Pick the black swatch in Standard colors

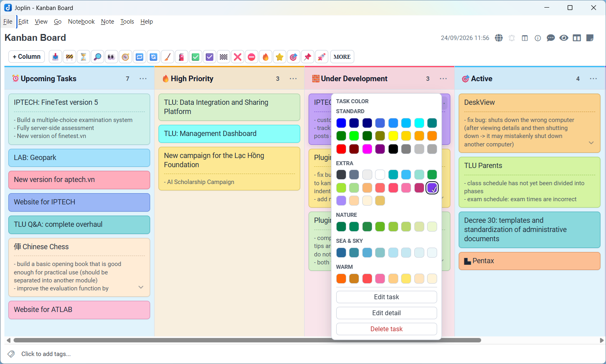393,149
